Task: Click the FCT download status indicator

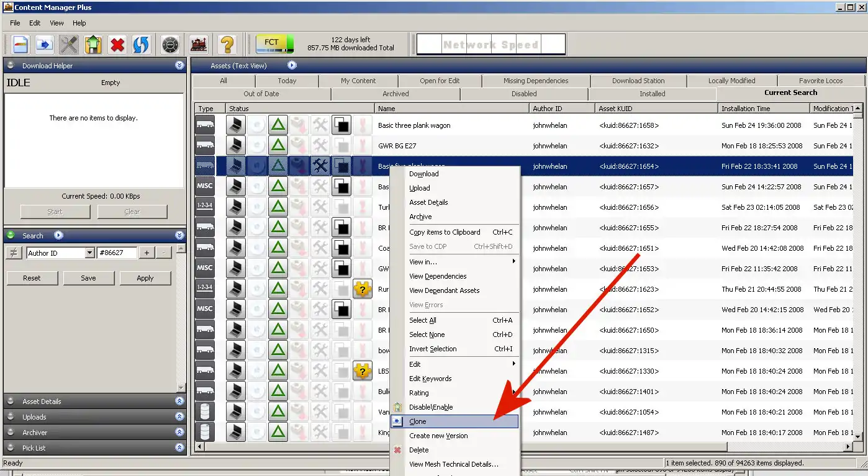Action: (x=274, y=44)
